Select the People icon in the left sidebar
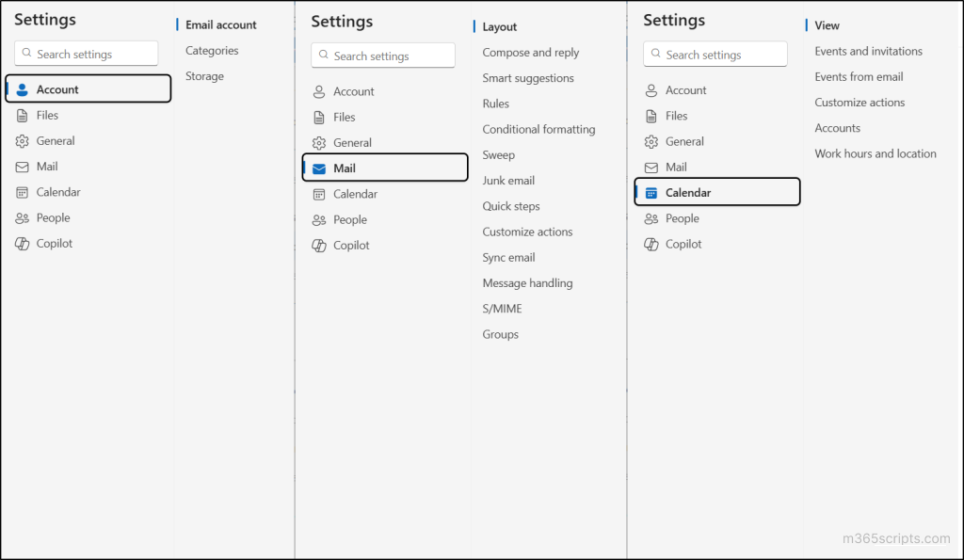 tap(21, 217)
